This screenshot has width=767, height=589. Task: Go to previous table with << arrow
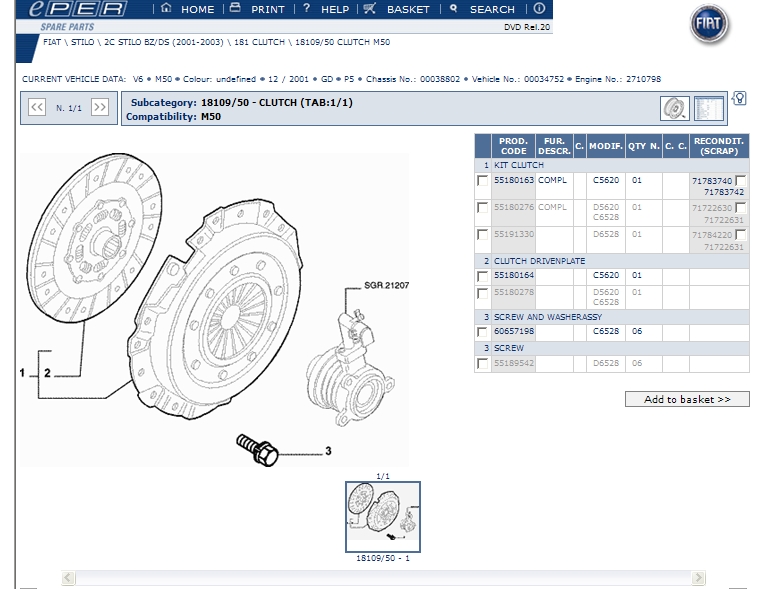(x=37, y=107)
